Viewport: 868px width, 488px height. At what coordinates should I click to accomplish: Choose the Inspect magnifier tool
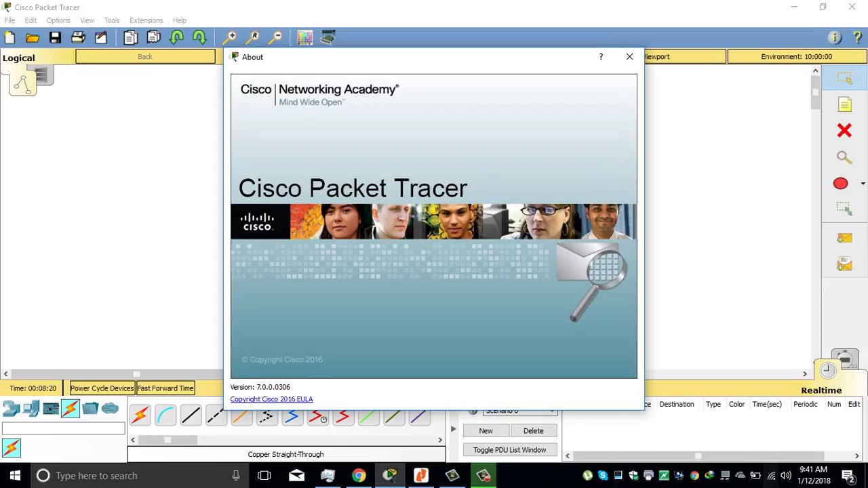844,157
